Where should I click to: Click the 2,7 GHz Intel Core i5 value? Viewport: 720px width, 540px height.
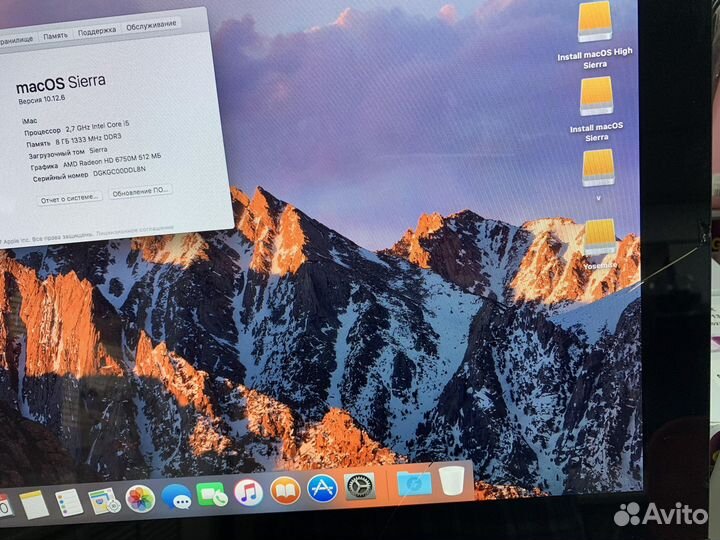click(97, 126)
